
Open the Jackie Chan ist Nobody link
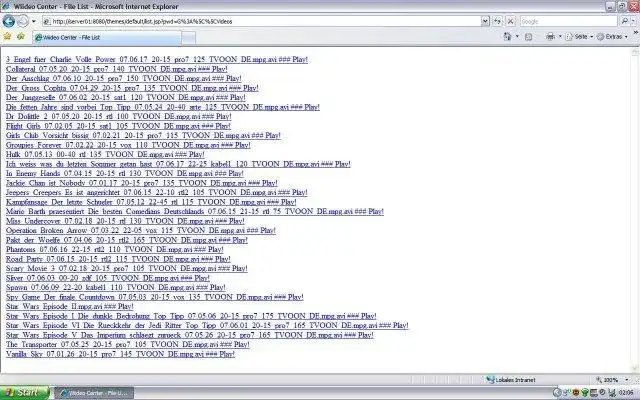pos(142,183)
